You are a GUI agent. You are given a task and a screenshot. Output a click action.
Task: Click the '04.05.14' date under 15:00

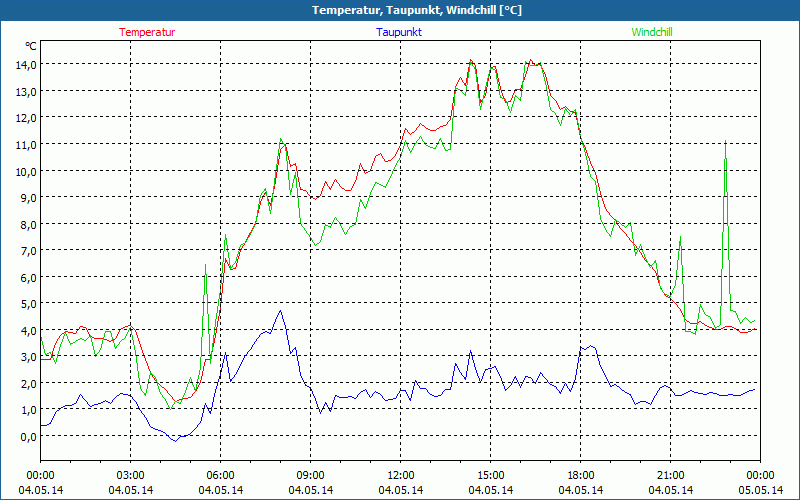[x=491, y=490]
